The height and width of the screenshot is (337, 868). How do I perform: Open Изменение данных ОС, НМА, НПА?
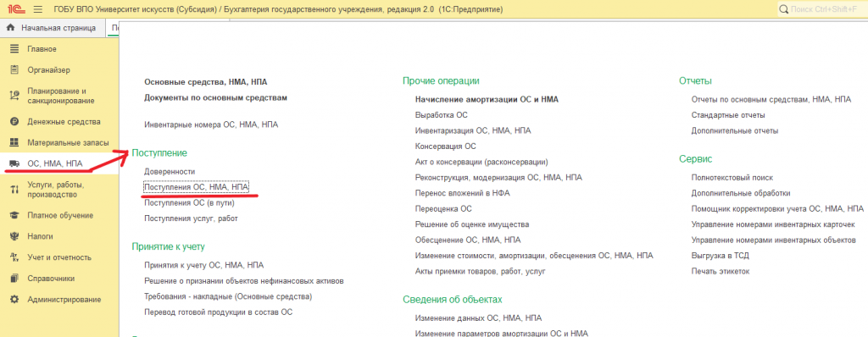(x=478, y=318)
